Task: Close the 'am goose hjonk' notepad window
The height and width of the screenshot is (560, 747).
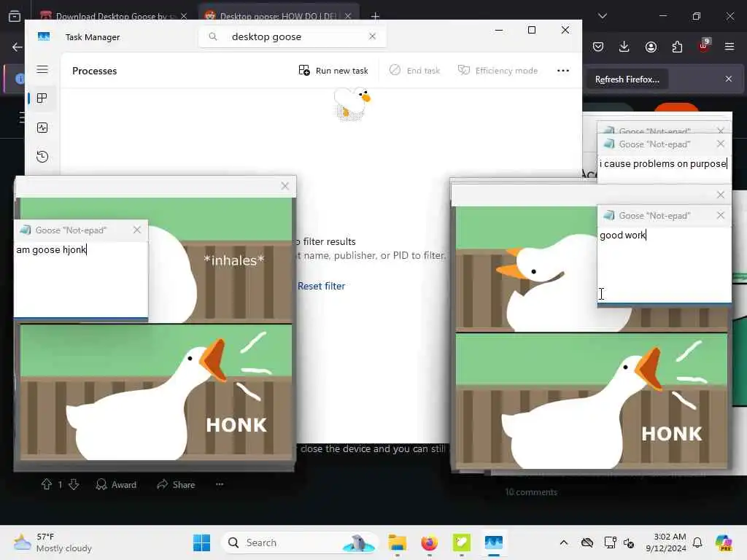Action: [137, 230]
